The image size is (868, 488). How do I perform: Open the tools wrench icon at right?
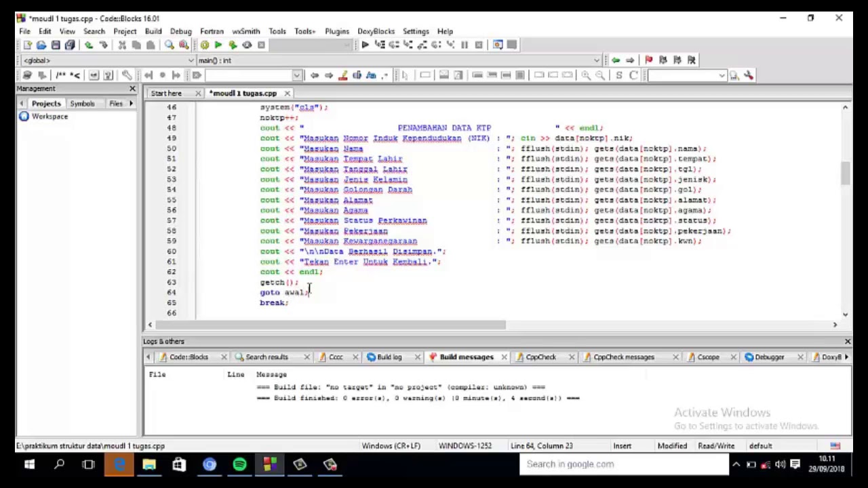point(749,75)
